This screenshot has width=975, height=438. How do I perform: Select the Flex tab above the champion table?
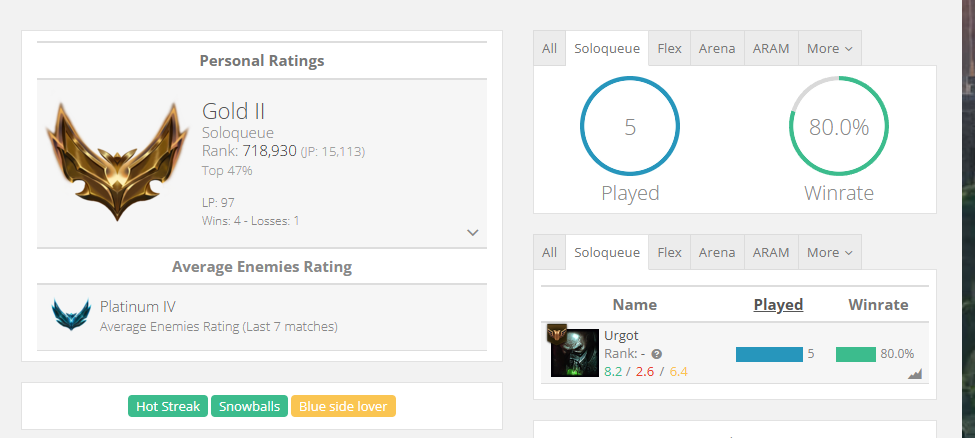click(670, 253)
